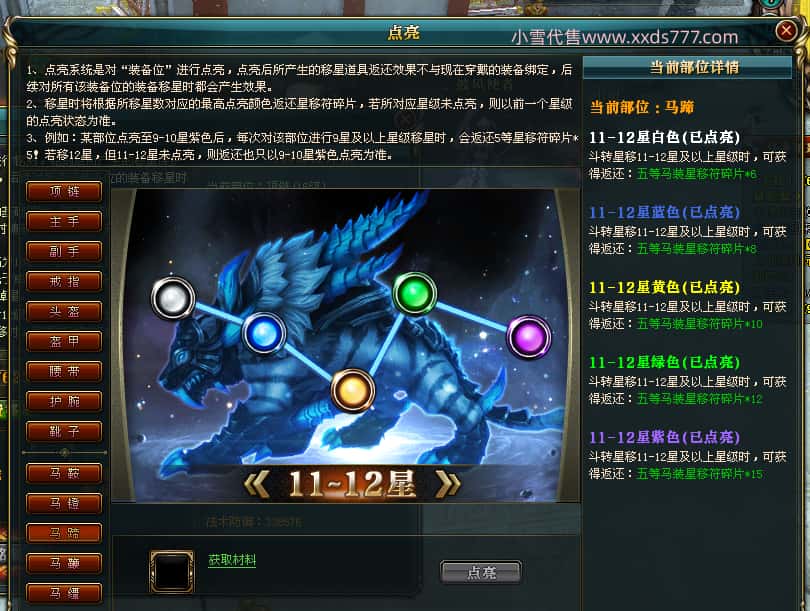Select the green star orb
The width and height of the screenshot is (810, 611).
coord(415,293)
